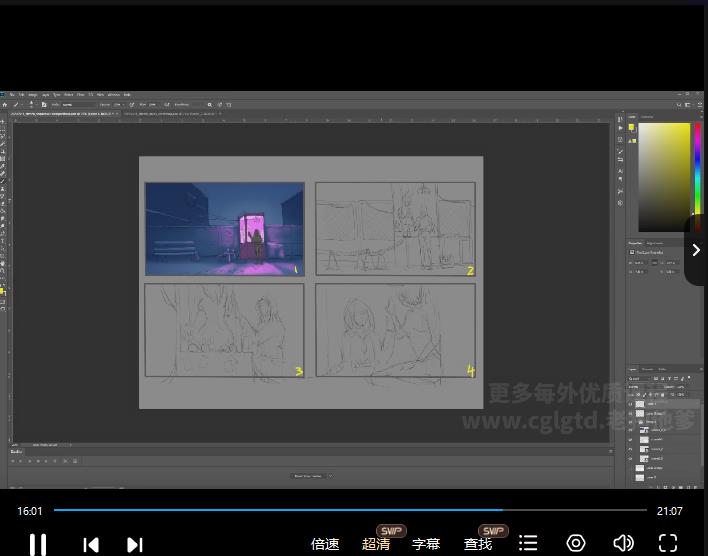Pause the video playback

38,544
